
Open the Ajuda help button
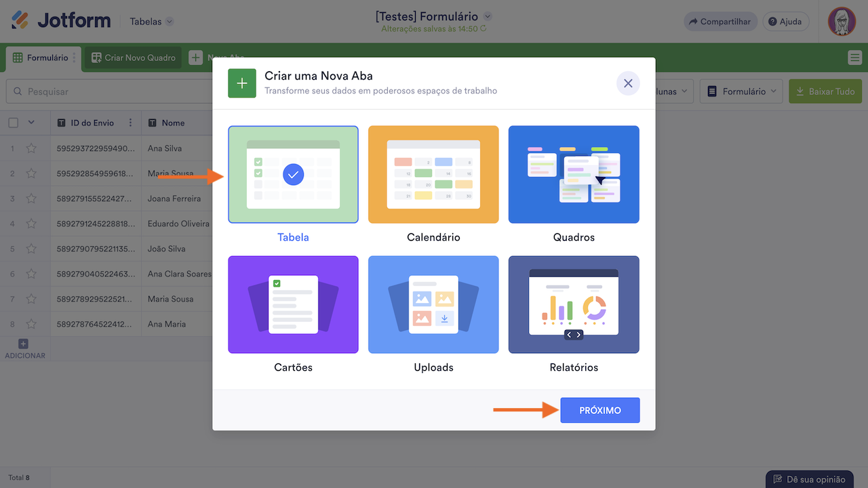tap(785, 22)
